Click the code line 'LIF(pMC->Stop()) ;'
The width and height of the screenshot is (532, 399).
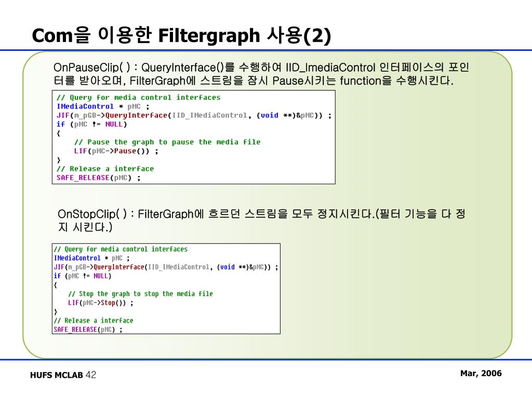point(100,303)
